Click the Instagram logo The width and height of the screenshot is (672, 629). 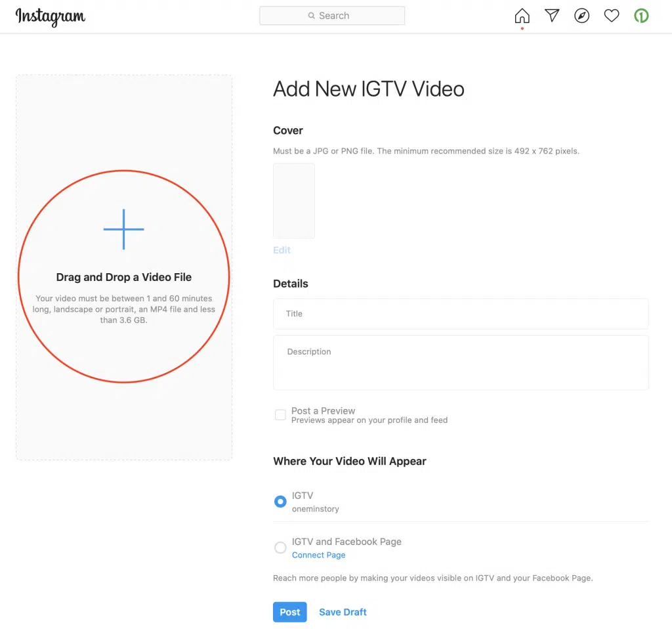(x=50, y=16)
